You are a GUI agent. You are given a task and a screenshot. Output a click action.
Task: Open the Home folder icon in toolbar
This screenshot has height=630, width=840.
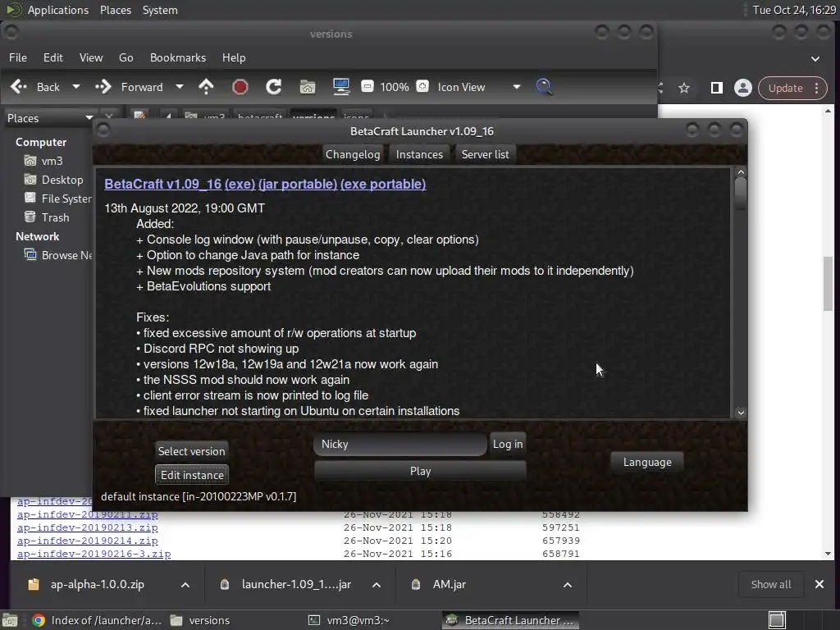(308, 87)
